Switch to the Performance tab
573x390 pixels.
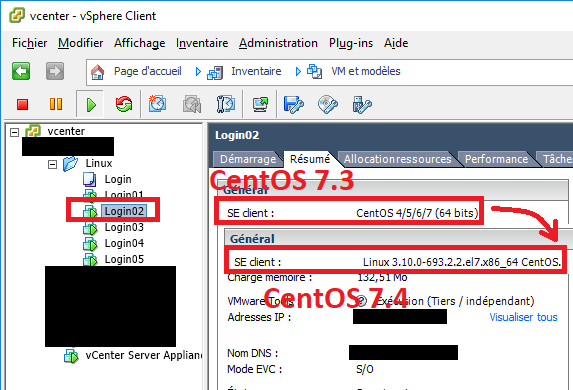496,159
